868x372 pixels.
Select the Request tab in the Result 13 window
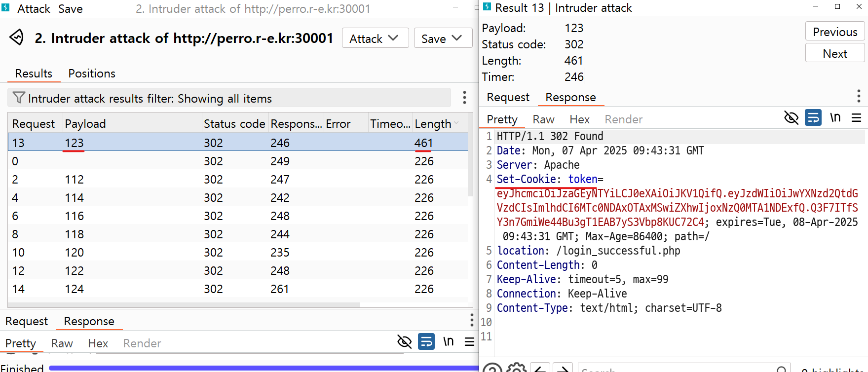(x=508, y=97)
